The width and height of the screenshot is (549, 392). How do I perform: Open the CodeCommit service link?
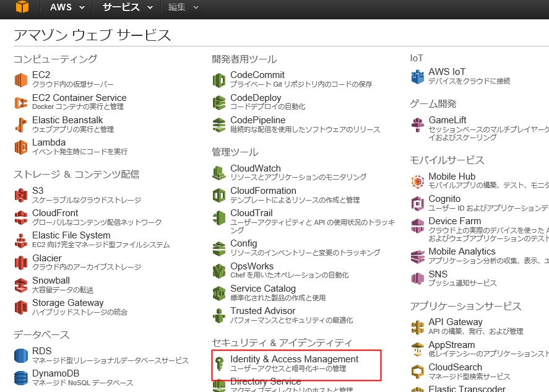point(257,75)
